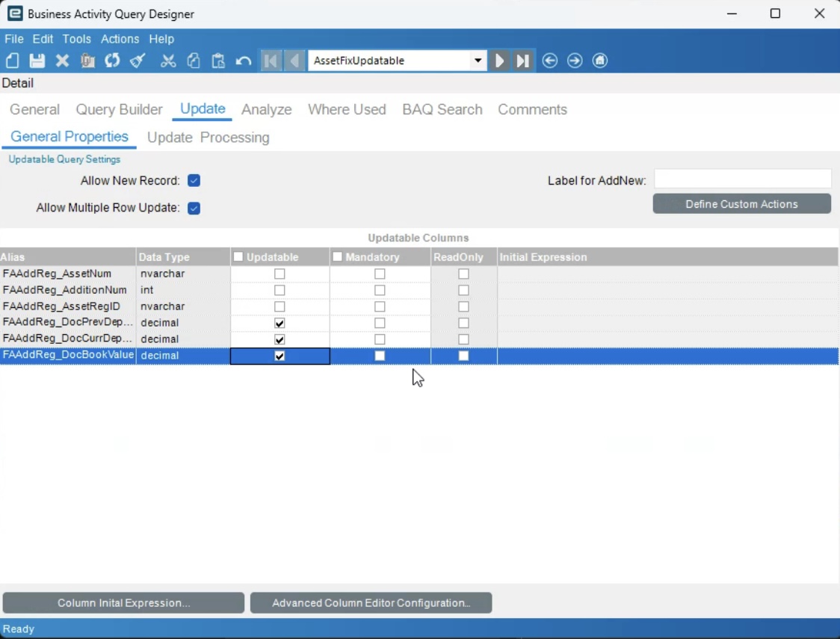This screenshot has width=840, height=639.
Task: Click the Data Type column header
Action: coord(183,257)
